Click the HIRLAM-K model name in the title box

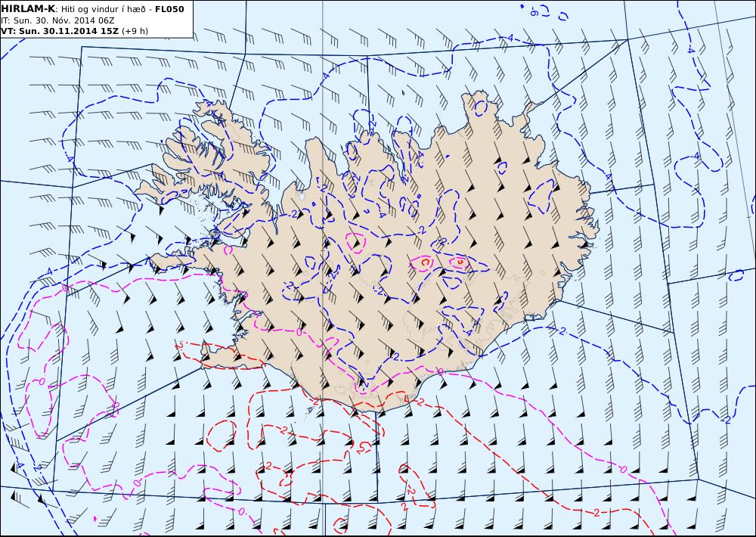pos(28,9)
